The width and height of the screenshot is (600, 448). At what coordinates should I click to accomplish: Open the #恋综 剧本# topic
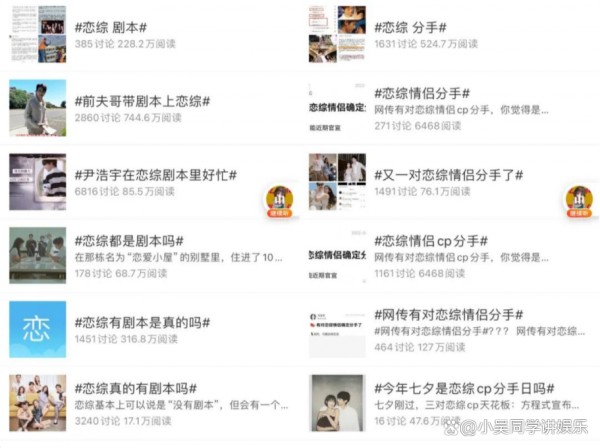point(111,28)
